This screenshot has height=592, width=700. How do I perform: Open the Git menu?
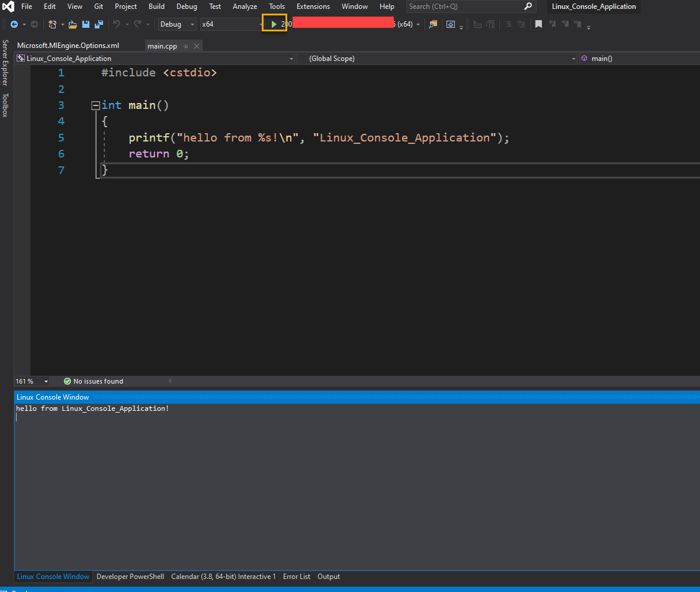click(x=99, y=7)
